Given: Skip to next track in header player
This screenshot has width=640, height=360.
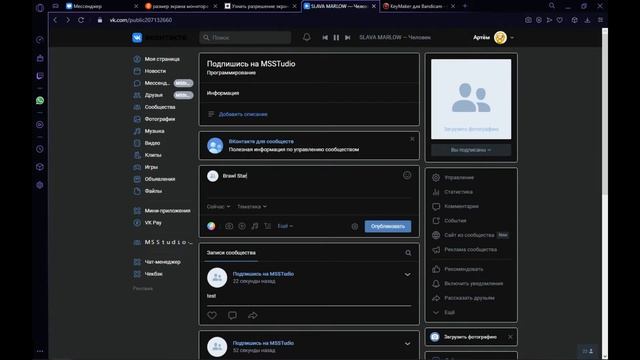Looking at the screenshot, I should (347, 38).
